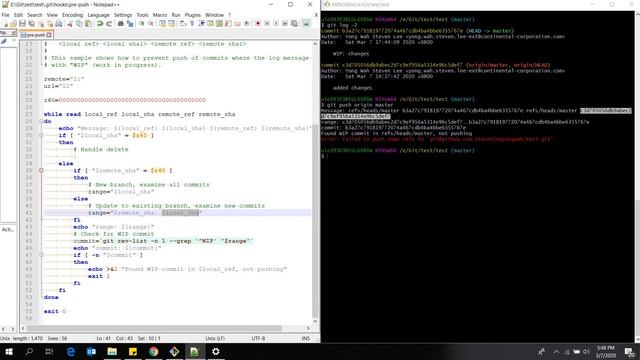Screen dimensions: 640x360
Task: Click the Close All toolbar icon
Action: coord(50,24)
